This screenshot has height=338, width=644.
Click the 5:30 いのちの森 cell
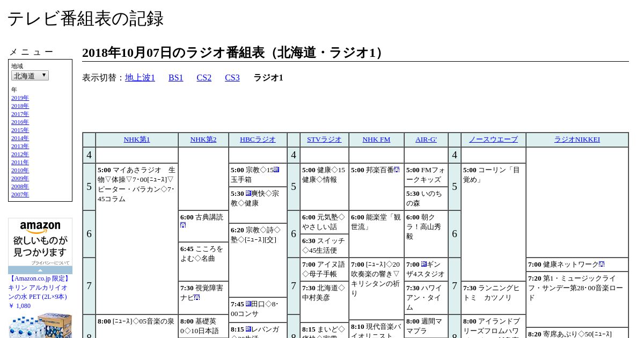(426, 199)
